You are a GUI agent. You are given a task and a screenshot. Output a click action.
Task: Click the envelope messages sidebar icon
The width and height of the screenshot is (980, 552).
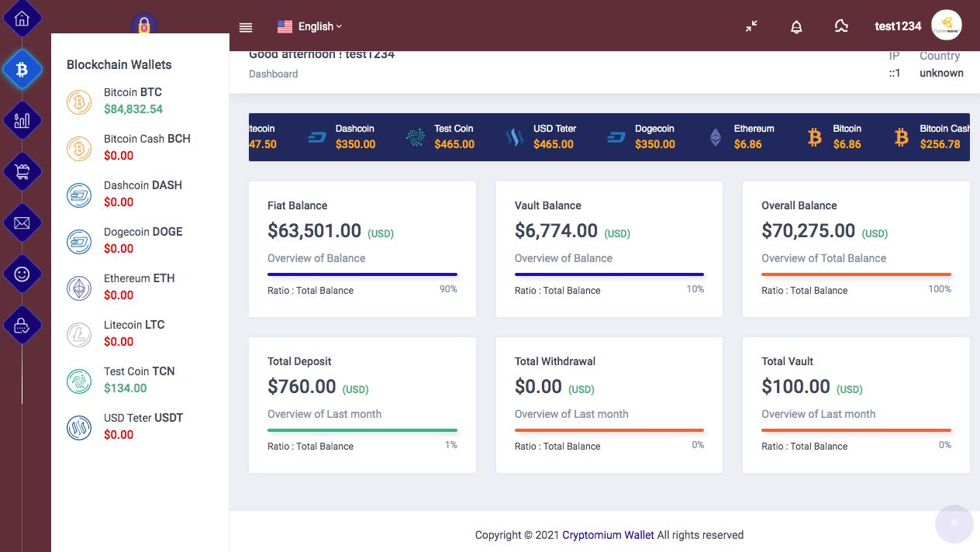[22, 223]
